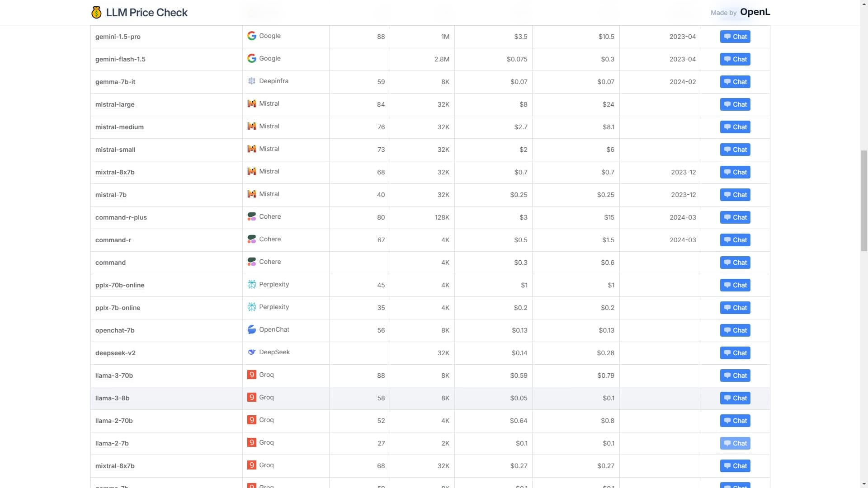Image resolution: width=868 pixels, height=488 pixels.
Task: Start a Chat with llama-3-8b
Action: pos(735,398)
